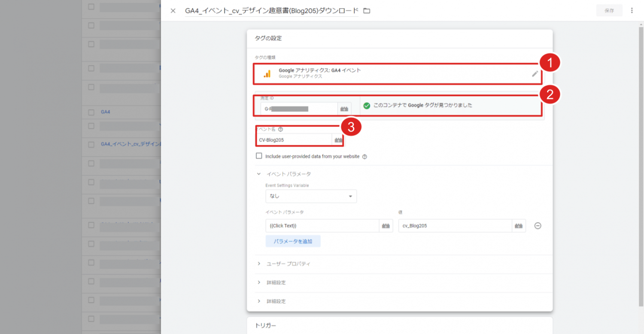Enable Include user-provided data from your website
The width and height of the screenshot is (644, 334).
click(259, 156)
